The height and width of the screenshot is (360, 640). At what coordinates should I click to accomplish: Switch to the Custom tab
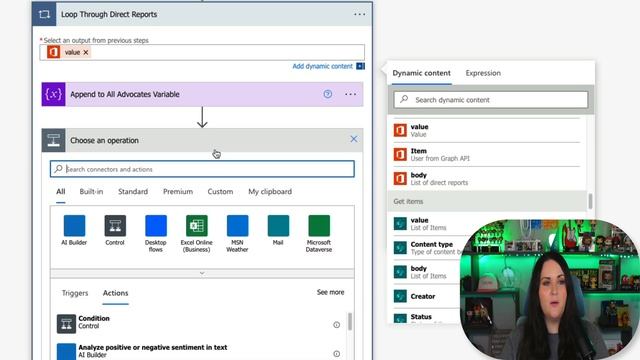pyautogui.click(x=220, y=192)
